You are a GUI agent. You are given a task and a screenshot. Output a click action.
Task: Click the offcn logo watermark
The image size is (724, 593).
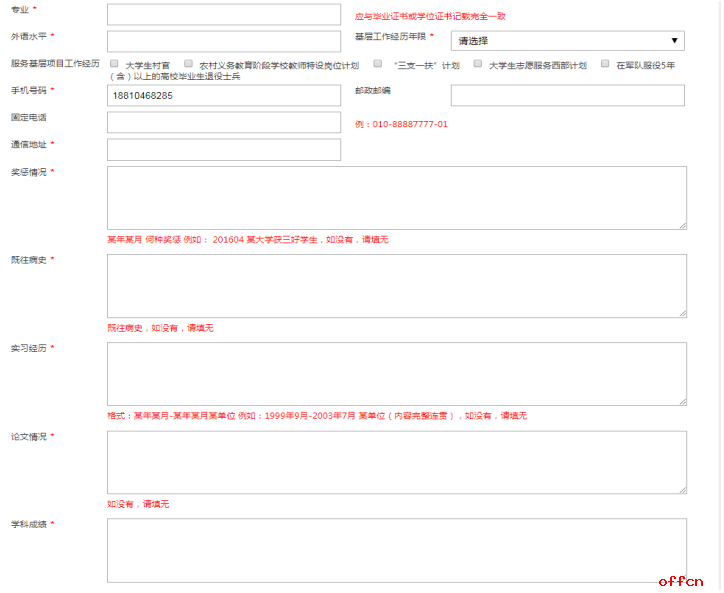[686, 581]
